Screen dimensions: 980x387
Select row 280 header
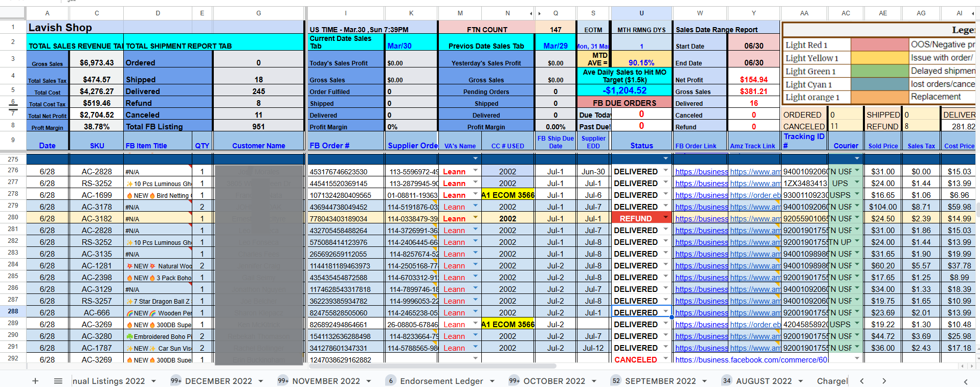click(13, 217)
